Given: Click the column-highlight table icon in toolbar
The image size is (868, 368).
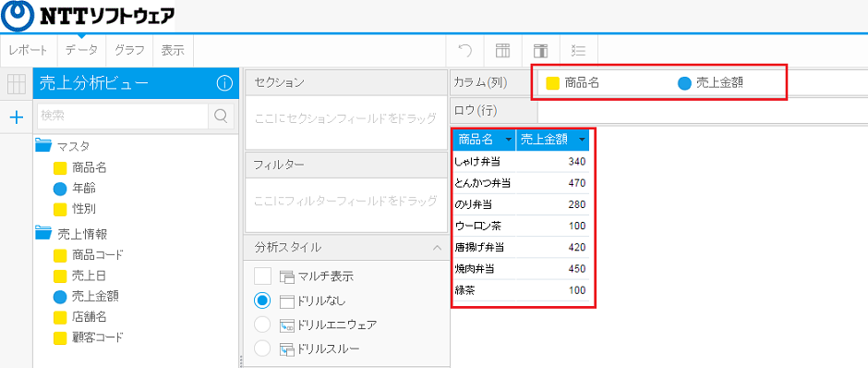Looking at the screenshot, I should (x=540, y=51).
